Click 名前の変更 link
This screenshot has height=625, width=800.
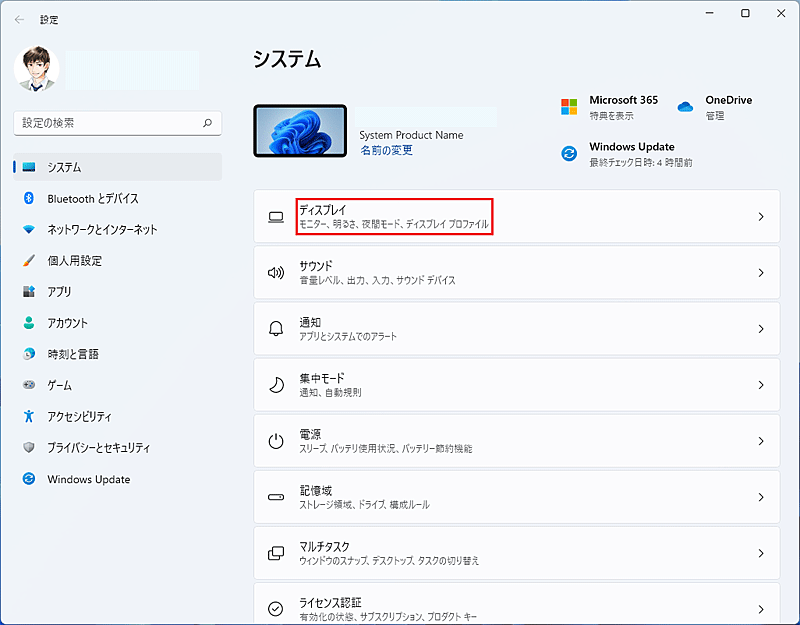(x=386, y=150)
